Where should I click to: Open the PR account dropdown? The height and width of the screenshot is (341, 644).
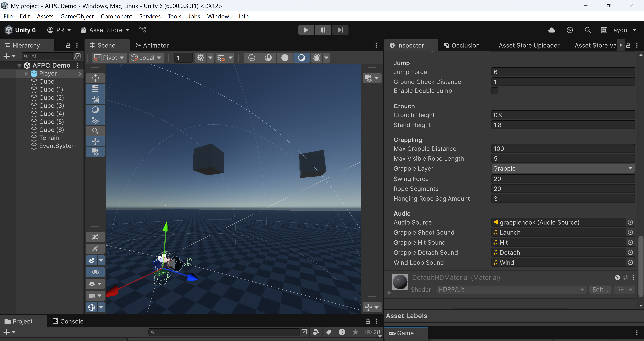(x=59, y=30)
